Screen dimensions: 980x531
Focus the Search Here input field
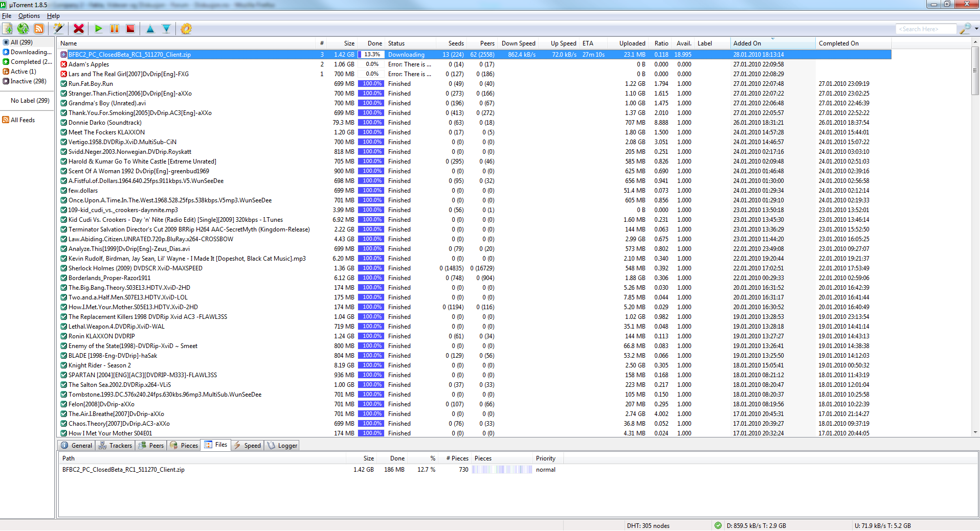pos(926,29)
